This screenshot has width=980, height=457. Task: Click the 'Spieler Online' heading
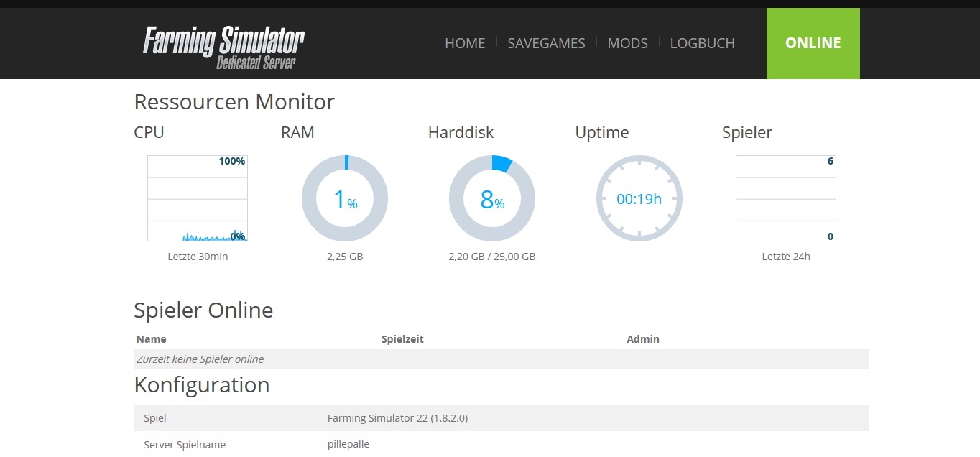(203, 310)
